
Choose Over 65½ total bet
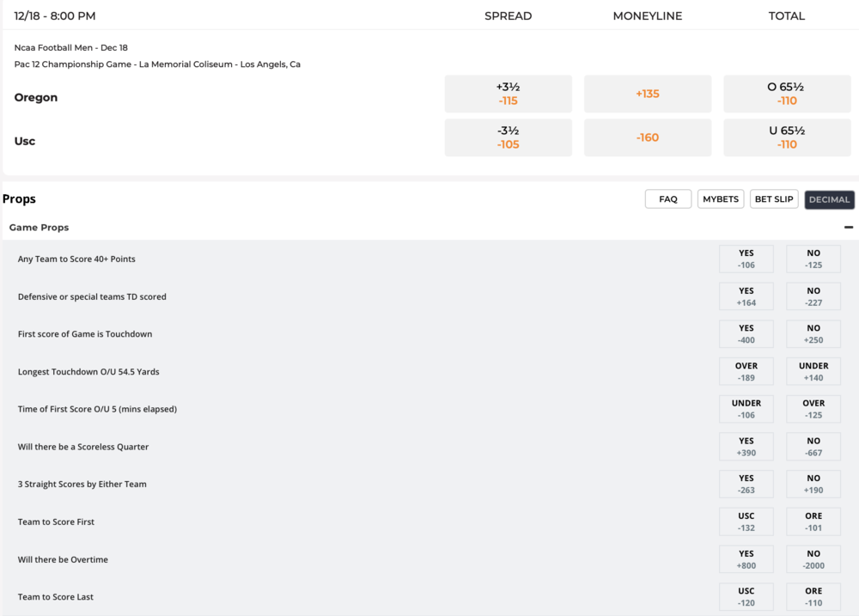(x=786, y=94)
